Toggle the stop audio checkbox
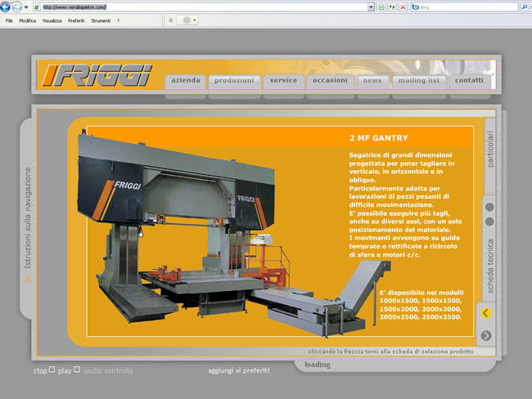This screenshot has width=532, height=399. 52,370
